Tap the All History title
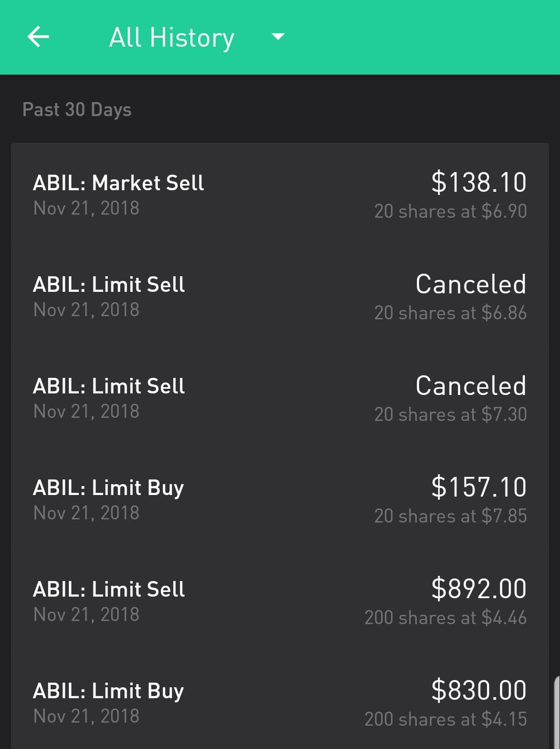560x749 pixels. click(171, 38)
